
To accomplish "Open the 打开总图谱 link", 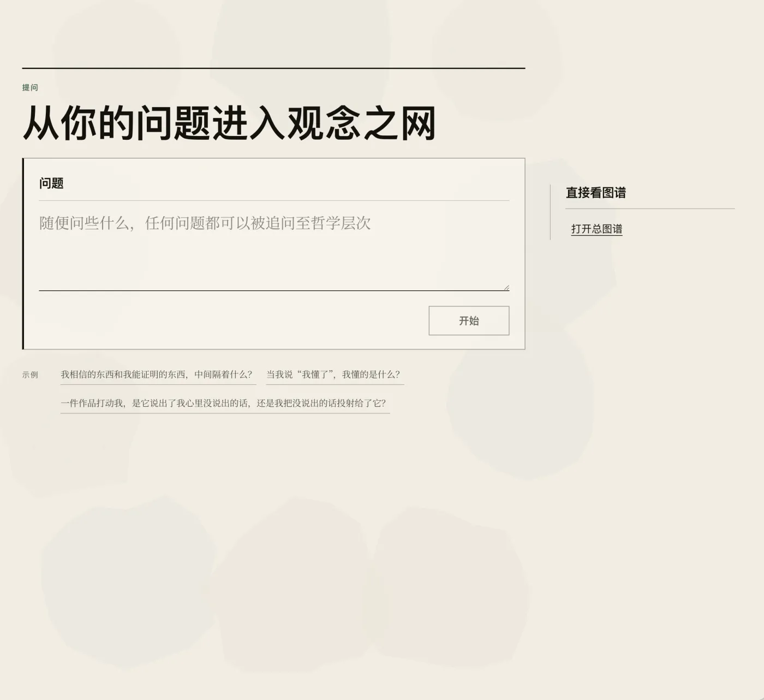I will (x=596, y=229).
